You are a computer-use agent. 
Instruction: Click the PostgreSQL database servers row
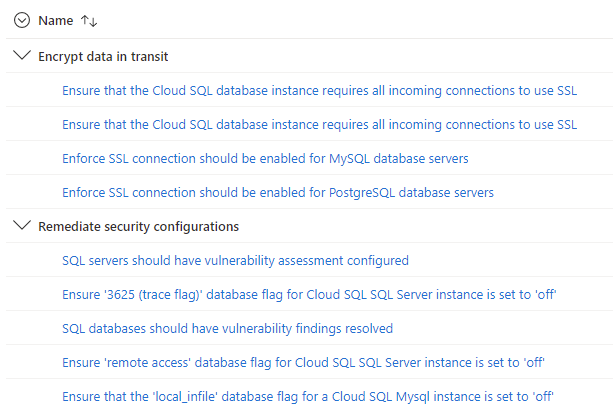pos(310,192)
